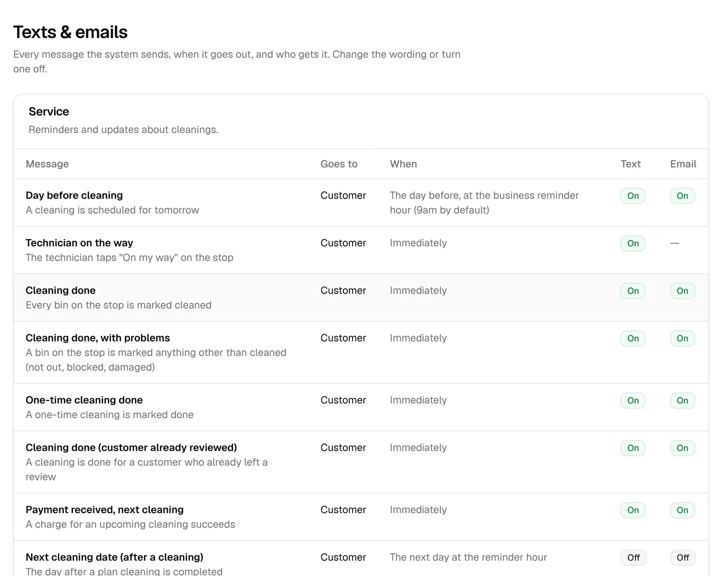The width and height of the screenshot is (728, 576).
Task: Click the Texts & emails page title
Action: (70, 32)
